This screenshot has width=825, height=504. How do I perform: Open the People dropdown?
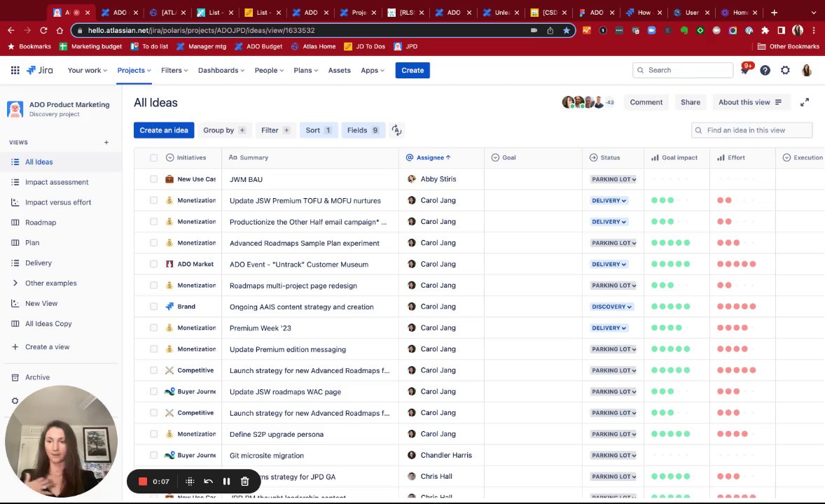pos(269,70)
